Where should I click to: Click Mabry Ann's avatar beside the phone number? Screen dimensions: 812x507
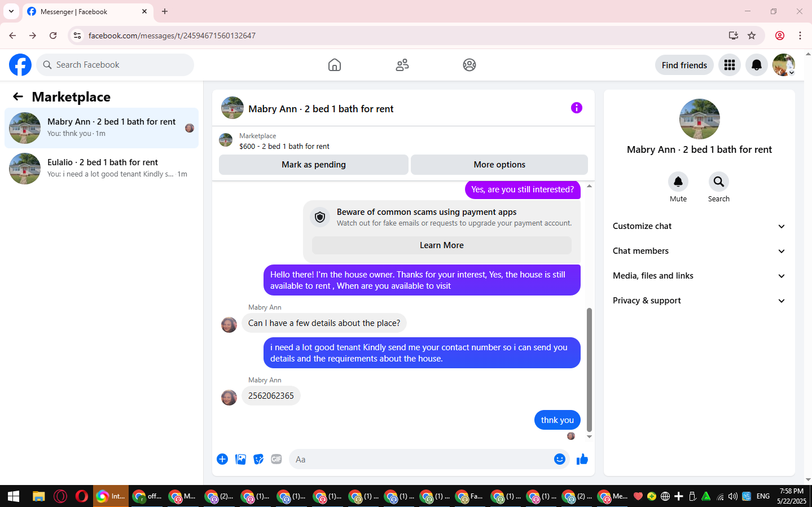tap(229, 398)
